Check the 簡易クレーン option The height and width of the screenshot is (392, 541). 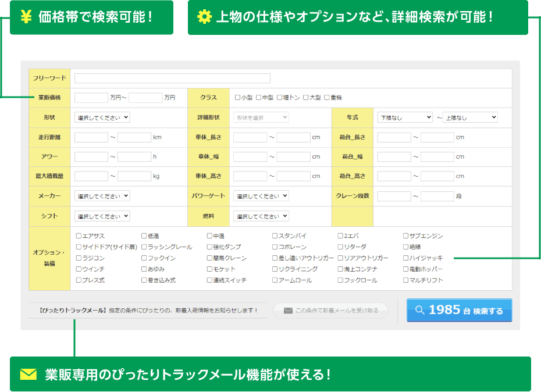pyautogui.click(x=209, y=258)
